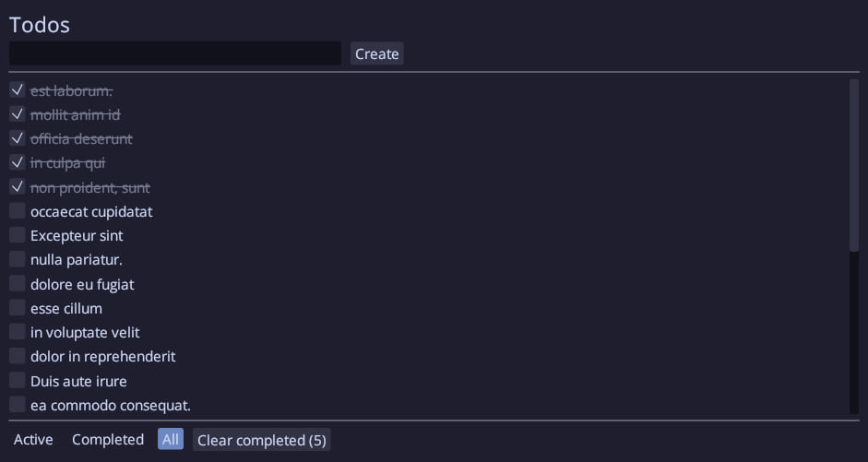Focus the new todo text input field
This screenshot has width=868, height=462.
(x=175, y=53)
